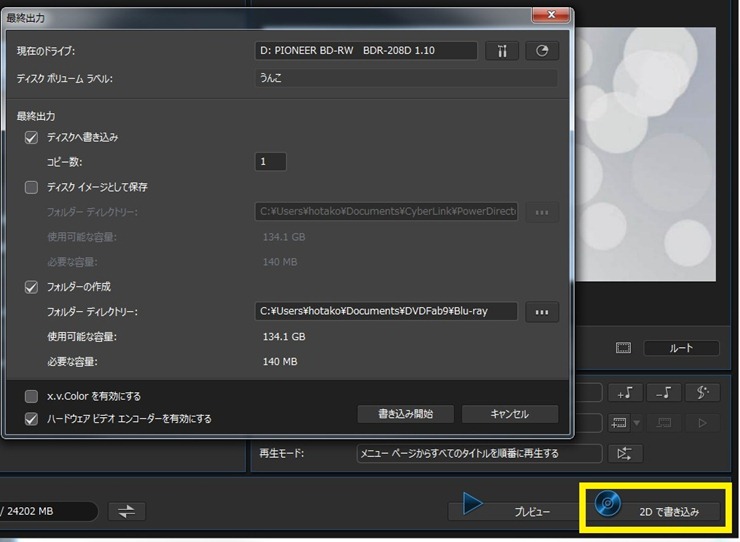The height and width of the screenshot is (542, 740).
Task: Browse for the Blu-ray folder directory
Action: (x=541, y=312)
